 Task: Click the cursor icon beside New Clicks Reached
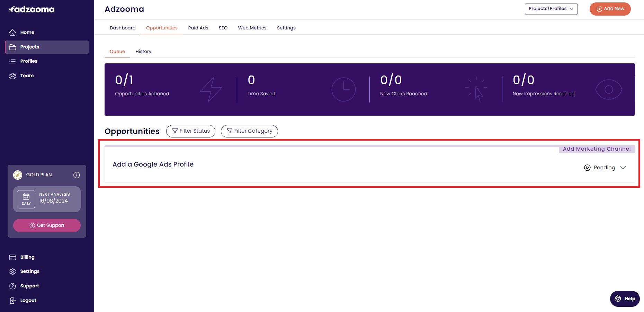[x=476, y=89]
